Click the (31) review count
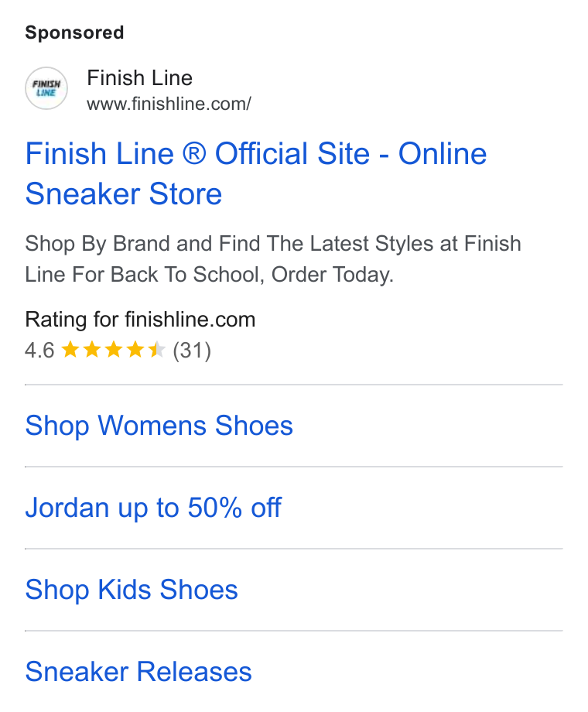This screenshot has width=588, height=712. [x=192, y=351]
